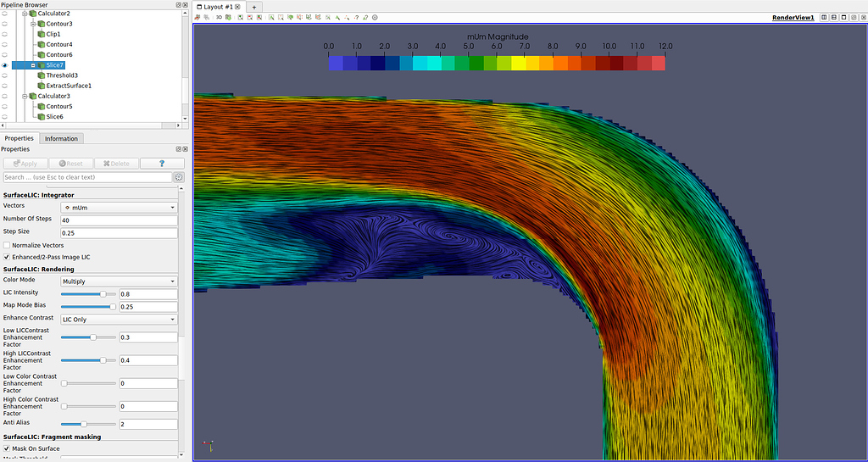
Task: Maximize the RenderView1 view frame
Action: pyautogui.click(x=843, y=17)
